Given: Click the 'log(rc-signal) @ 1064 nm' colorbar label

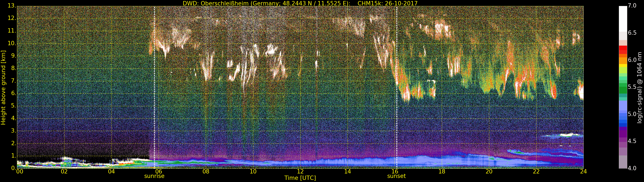Looking at the screenshot, I should [x=640, y=87].
